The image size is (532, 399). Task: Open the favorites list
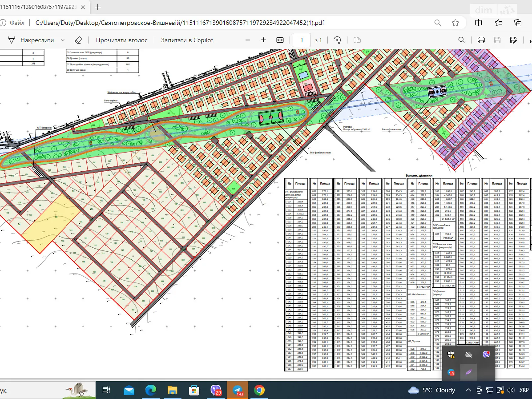[x=498, y=23]
